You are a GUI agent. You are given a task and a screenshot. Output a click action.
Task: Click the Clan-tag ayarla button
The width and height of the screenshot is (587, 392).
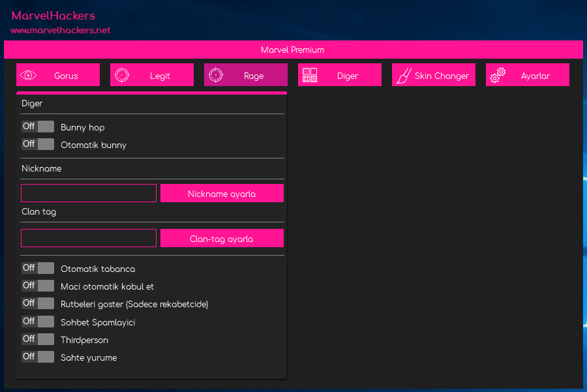(x=222, y=238)
